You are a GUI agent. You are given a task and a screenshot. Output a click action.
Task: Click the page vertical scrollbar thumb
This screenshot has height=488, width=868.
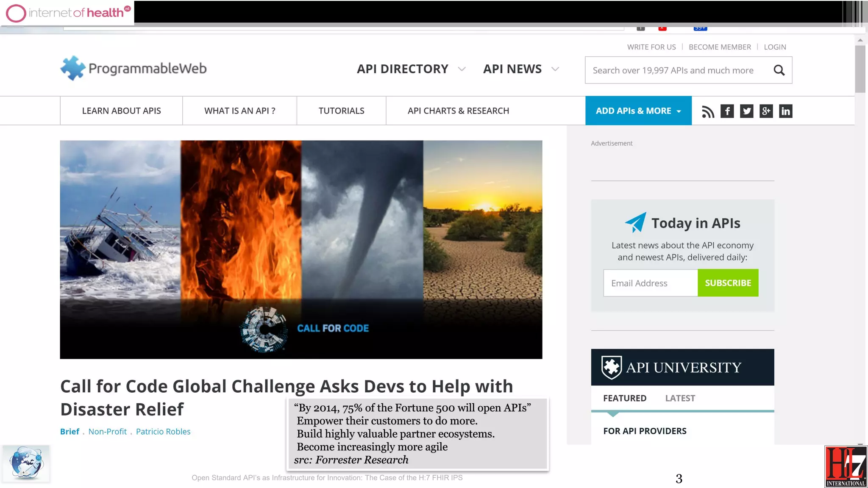(860, 69)
